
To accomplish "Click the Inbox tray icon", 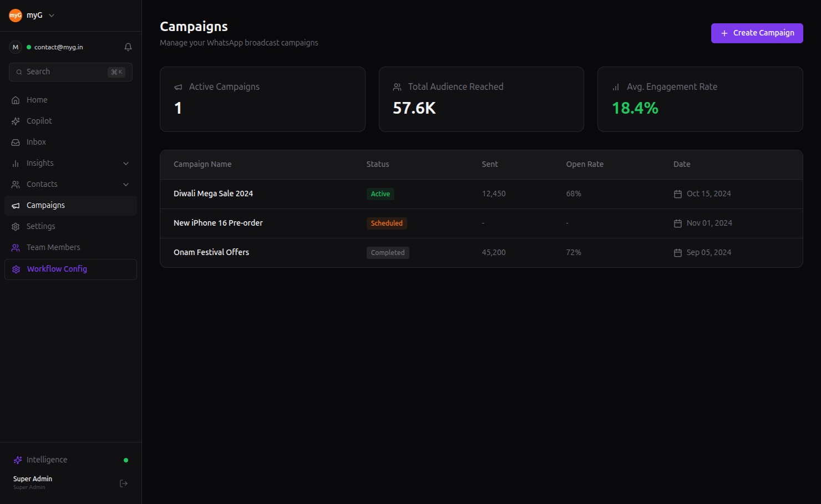I will click(16, 142).
